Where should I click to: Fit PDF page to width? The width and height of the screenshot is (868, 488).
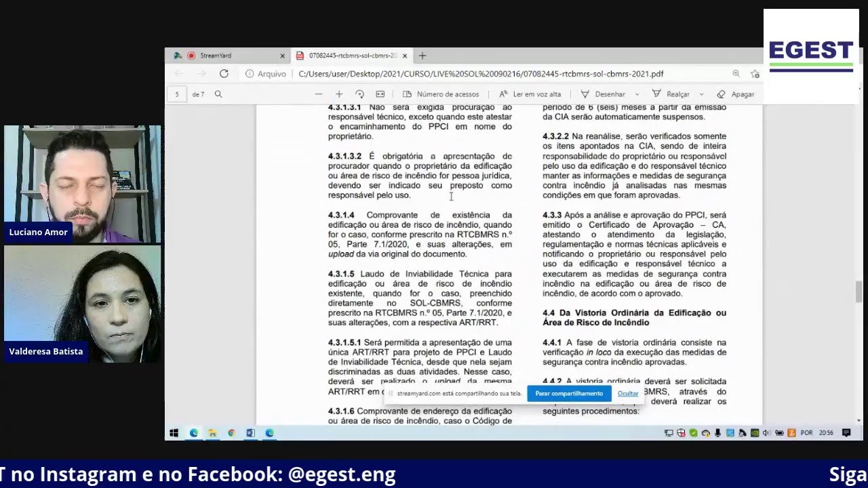[x=380, y=94]
